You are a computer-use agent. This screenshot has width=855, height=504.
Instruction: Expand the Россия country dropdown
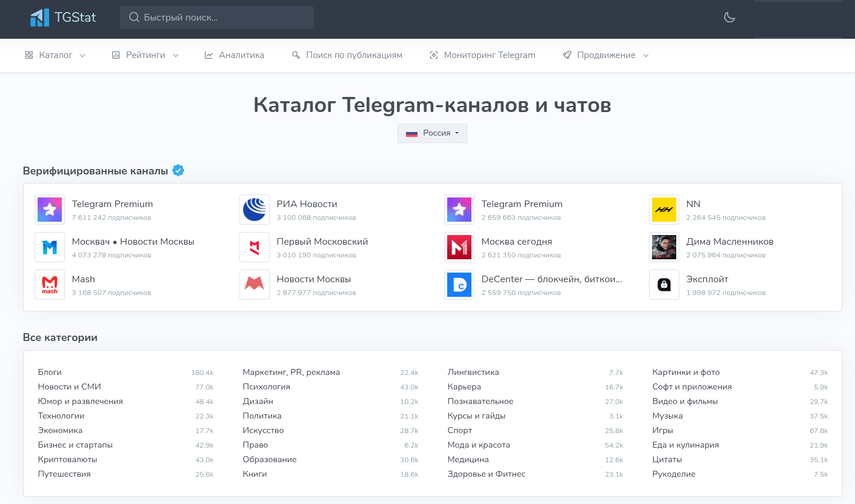click(x=432, y=133)
